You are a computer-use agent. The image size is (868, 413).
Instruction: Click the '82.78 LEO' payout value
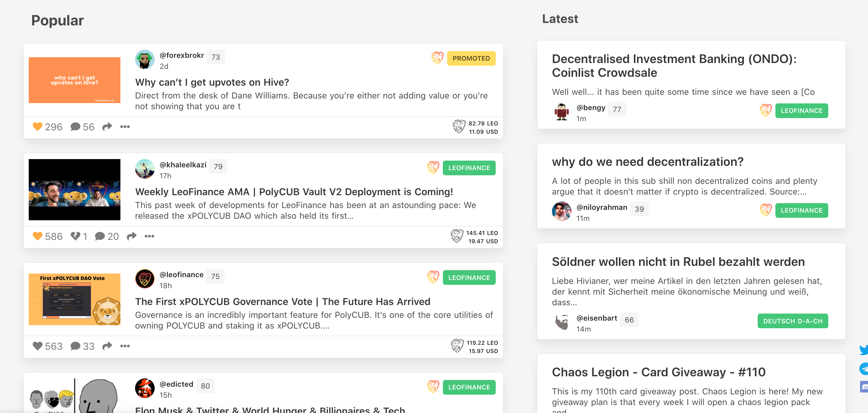pos(483,123)
